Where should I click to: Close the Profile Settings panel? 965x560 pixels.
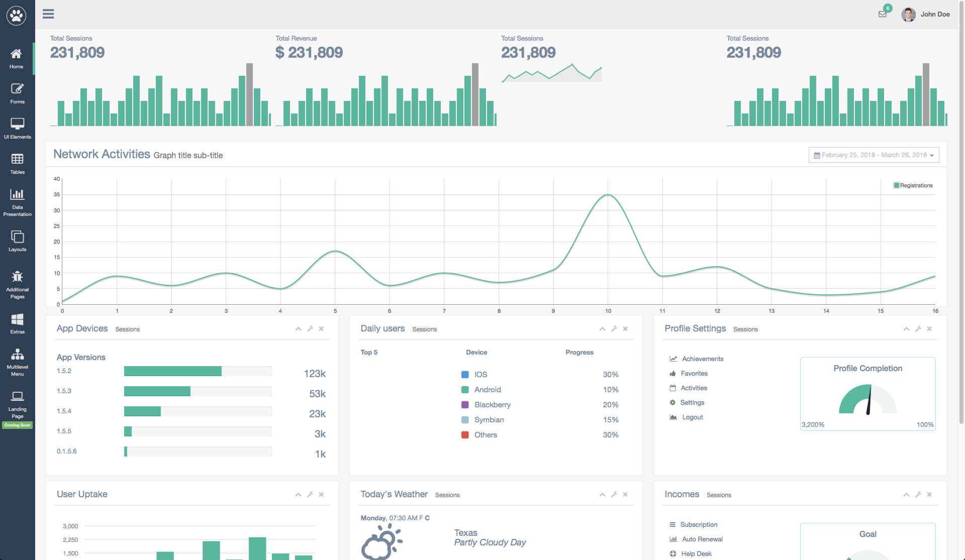click(929, 329)
